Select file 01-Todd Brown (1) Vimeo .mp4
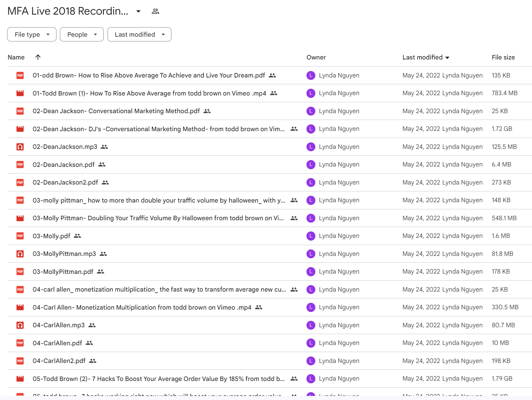Viewport: 532px width, 400px height. click(x=149, y=93)
